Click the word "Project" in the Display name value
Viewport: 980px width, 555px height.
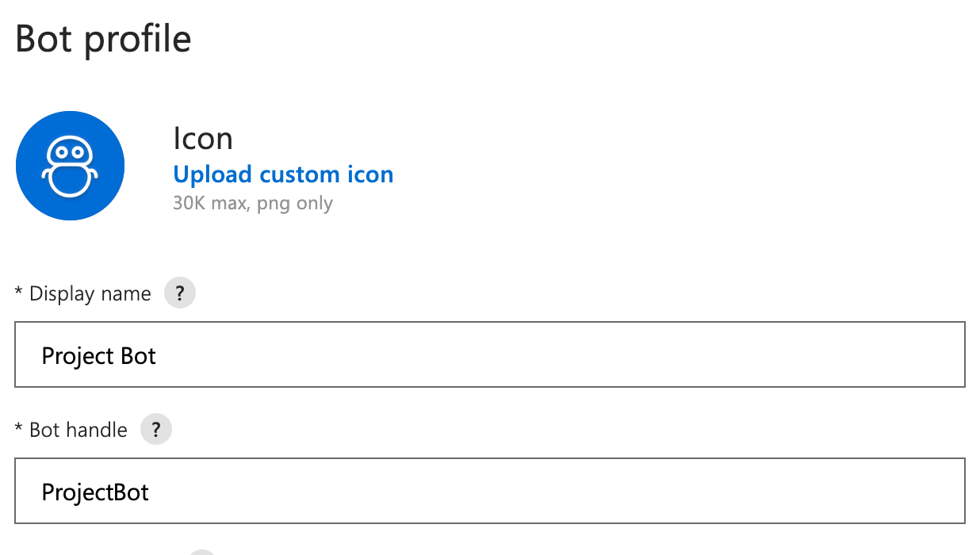coord(78,356)
